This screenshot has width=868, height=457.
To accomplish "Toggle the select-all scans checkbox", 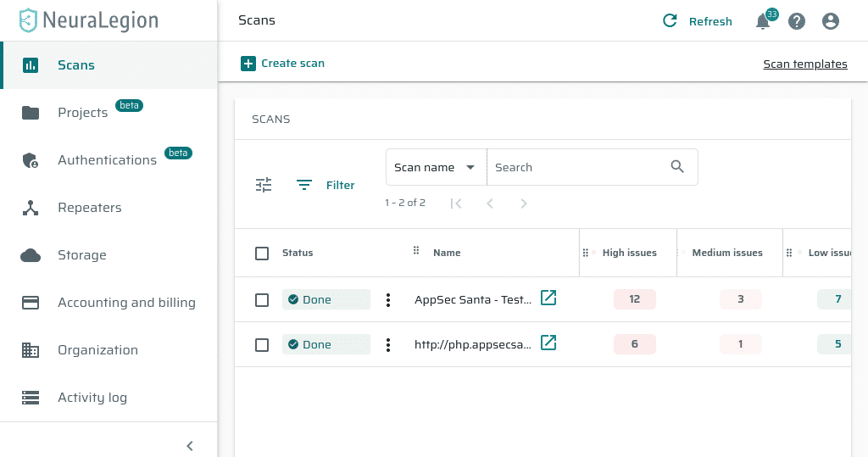I will click(262, 254).
